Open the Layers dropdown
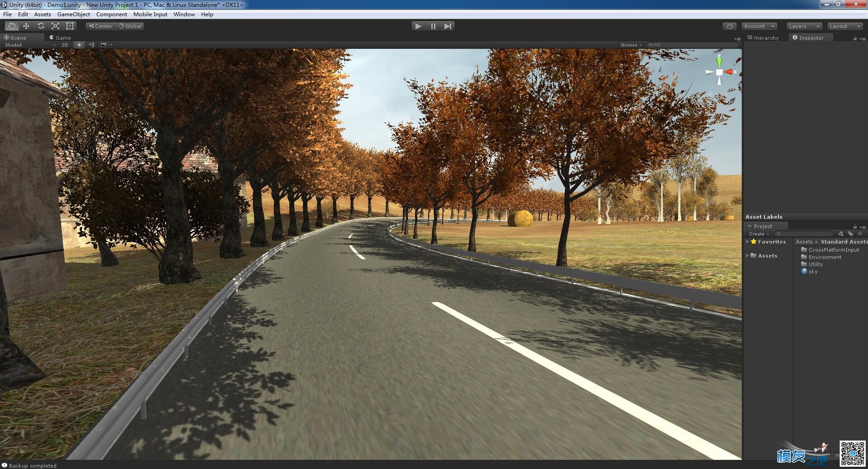868x469 pixels. [x=804, y=26]
